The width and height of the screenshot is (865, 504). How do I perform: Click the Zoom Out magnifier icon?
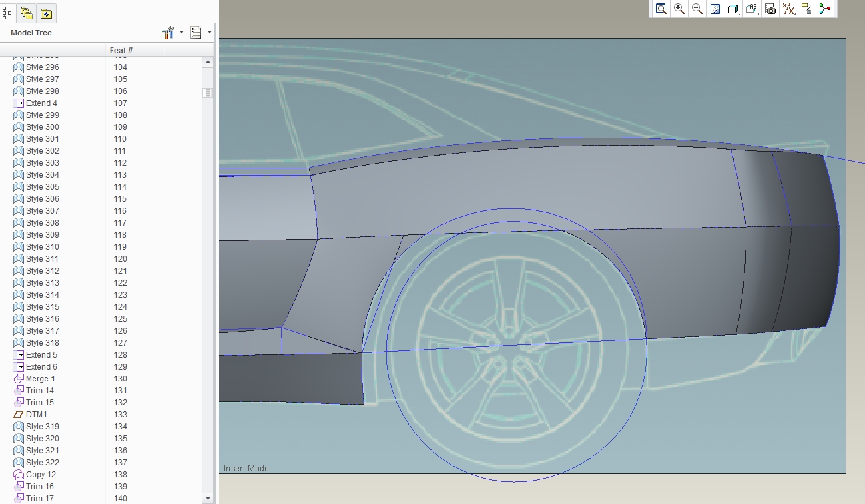pyautogui.click(x=697, y=9)
